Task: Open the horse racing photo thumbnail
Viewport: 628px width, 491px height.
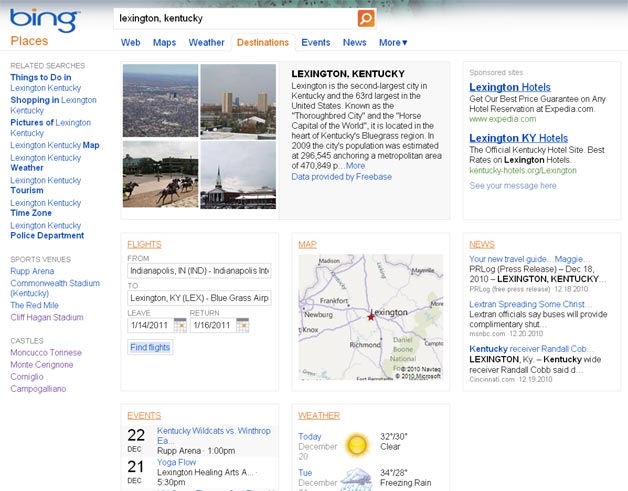Action: [x=160, y=174]
